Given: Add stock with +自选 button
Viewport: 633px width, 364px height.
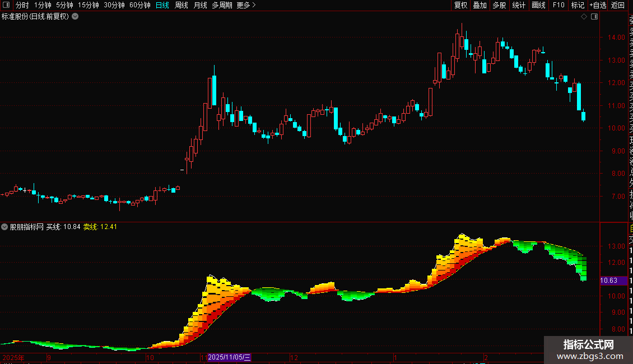Looking at the screenshot, I should pyautogui.click(x=598, y=5).
